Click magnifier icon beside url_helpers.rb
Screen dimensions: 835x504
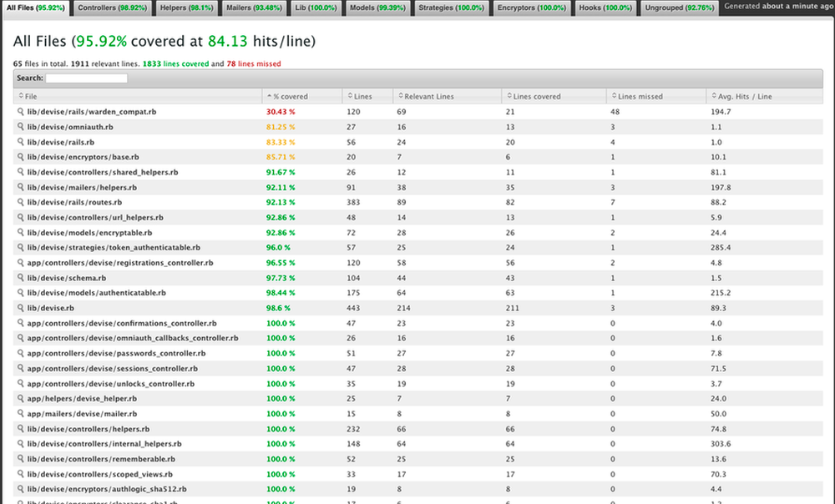21,217
